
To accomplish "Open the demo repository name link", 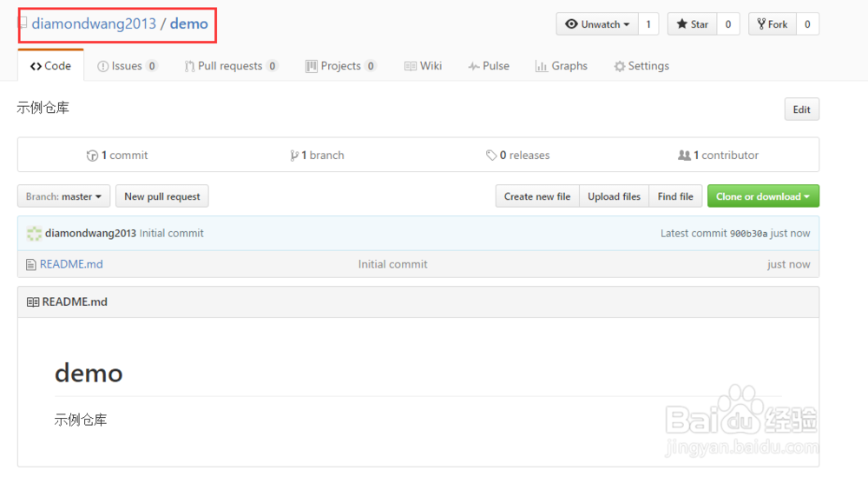I will 188,23.
